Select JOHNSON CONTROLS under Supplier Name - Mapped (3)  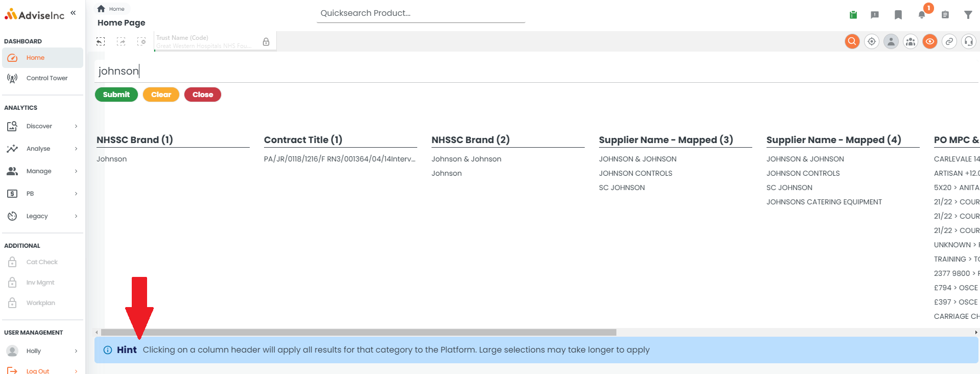(x=636, y=173)
